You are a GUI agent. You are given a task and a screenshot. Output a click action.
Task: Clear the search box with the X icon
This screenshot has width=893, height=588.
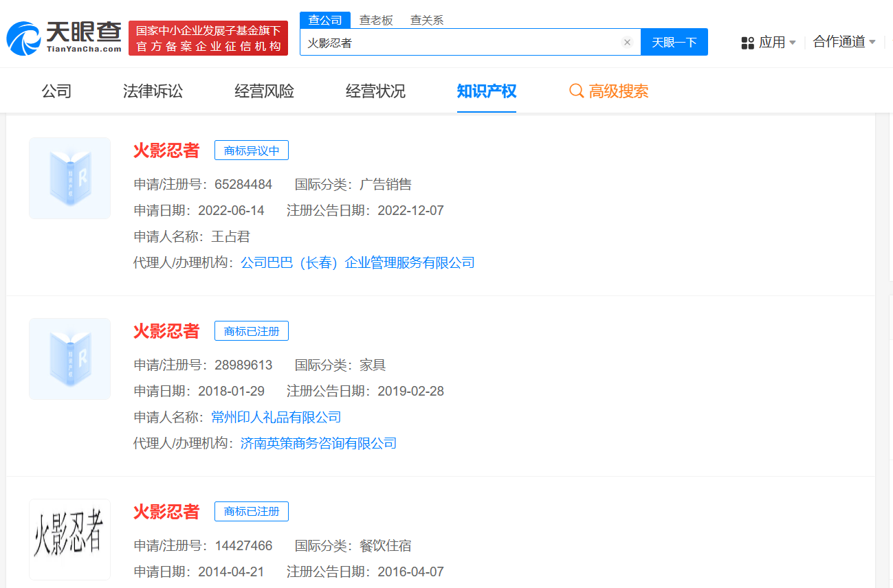pyautogui.click(x=627, y=43)
